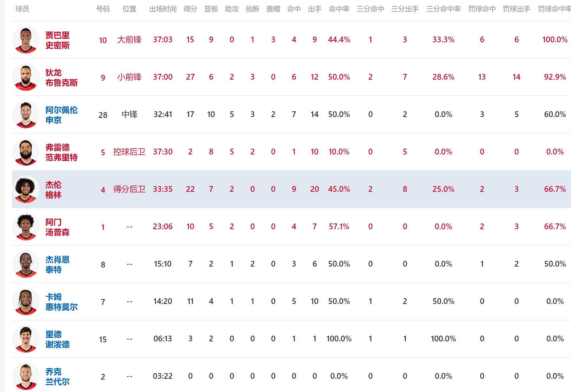Click Reed Sheppard's avatar photo (里德 谢泼德)

pyautogui.click(x=26, y=339)
